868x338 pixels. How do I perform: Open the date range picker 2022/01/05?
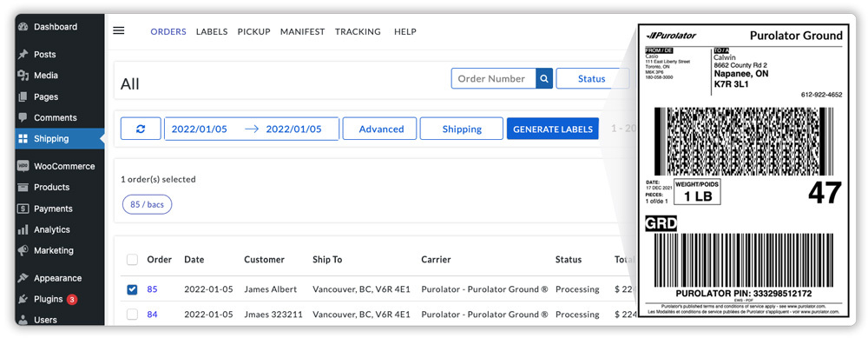[252, 129]
